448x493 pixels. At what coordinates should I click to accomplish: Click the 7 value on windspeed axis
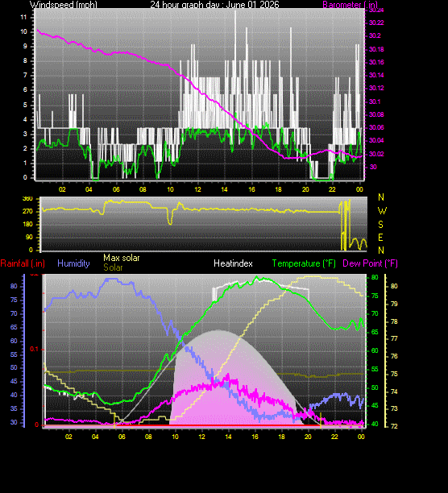(25, 75)
